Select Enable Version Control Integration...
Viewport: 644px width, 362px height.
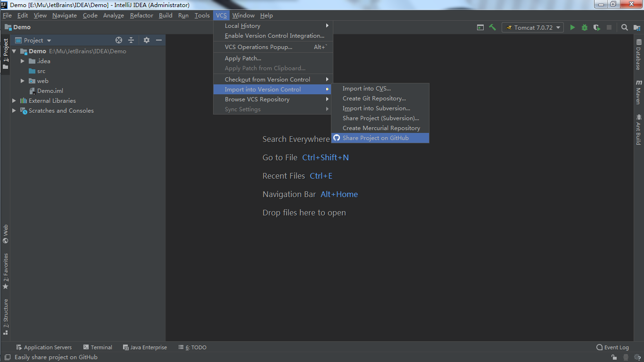[x=273, y=36]
